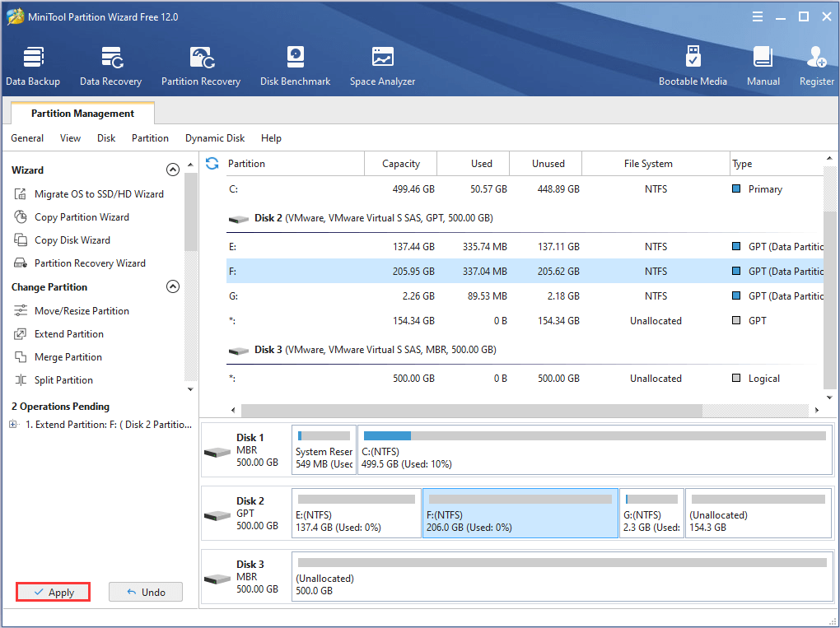Select Disk 2 unallocated 154.3 GB block
Viewport: 840px width, 628px height.
(758, 513)
